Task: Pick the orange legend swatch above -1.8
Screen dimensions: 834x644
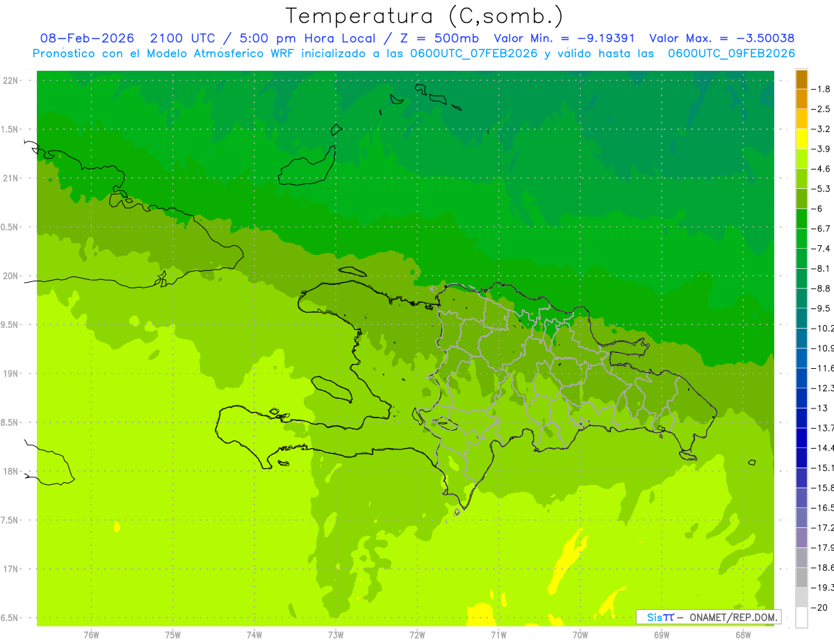Action: pyautogui.click(x=801, y=79)
